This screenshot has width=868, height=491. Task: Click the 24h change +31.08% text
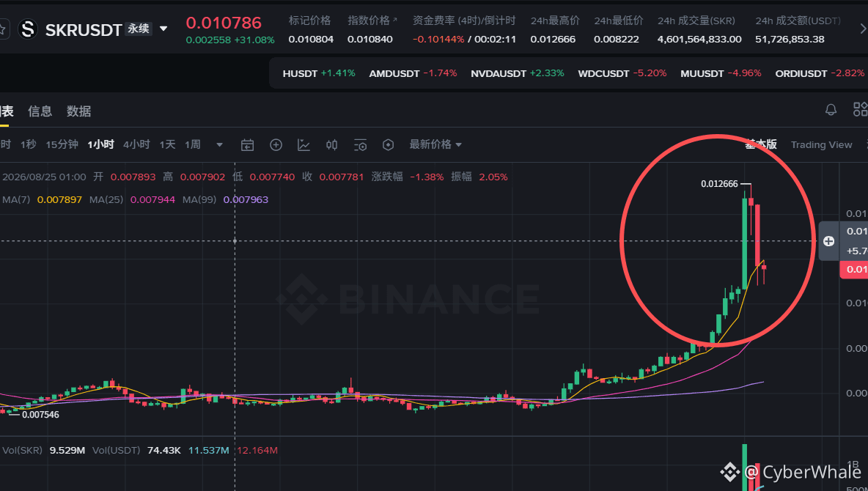click(x=254, y=40)
